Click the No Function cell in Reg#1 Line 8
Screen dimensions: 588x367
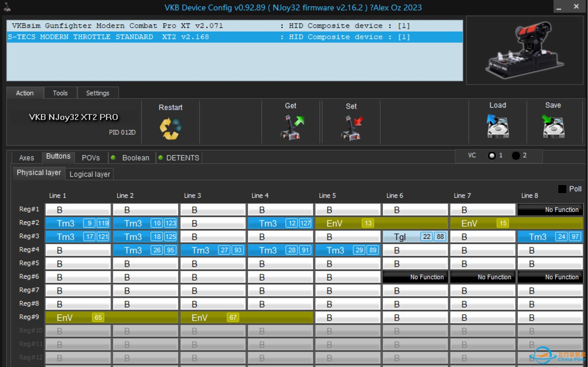pos(550,210)
